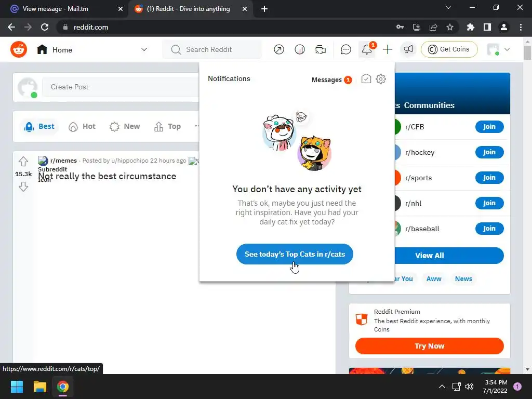
Task: Open Chrome profile icon
Action: 504,27
